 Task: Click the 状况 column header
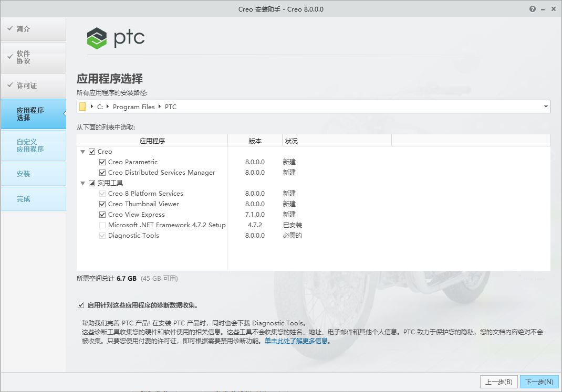(337, 141)
